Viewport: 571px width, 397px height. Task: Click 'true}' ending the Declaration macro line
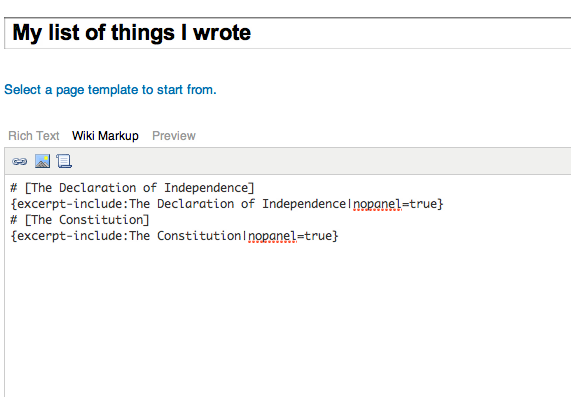[426, 204]
